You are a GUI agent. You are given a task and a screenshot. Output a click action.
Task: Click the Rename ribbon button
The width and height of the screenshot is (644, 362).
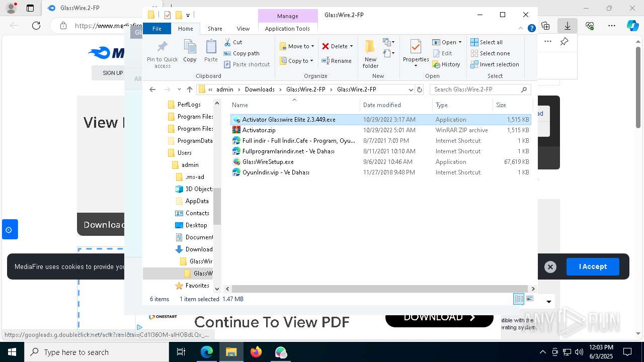click(x=337, y=61)
